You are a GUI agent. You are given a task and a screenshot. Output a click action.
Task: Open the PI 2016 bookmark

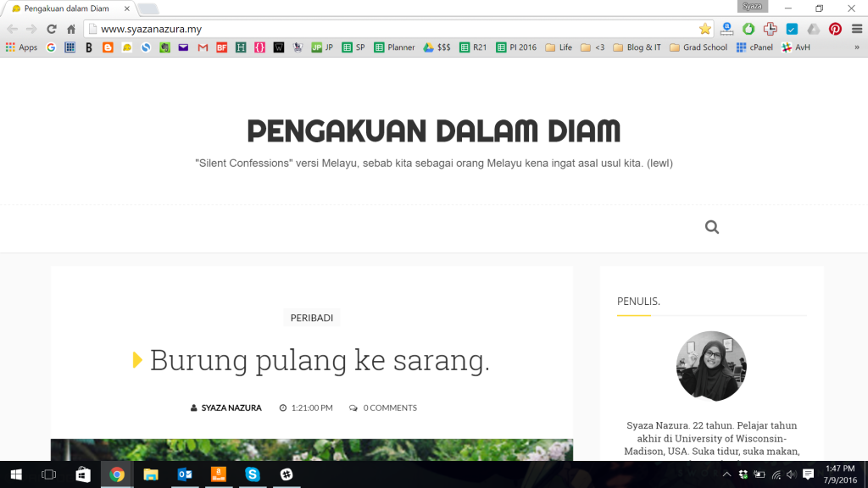point(516,47)
